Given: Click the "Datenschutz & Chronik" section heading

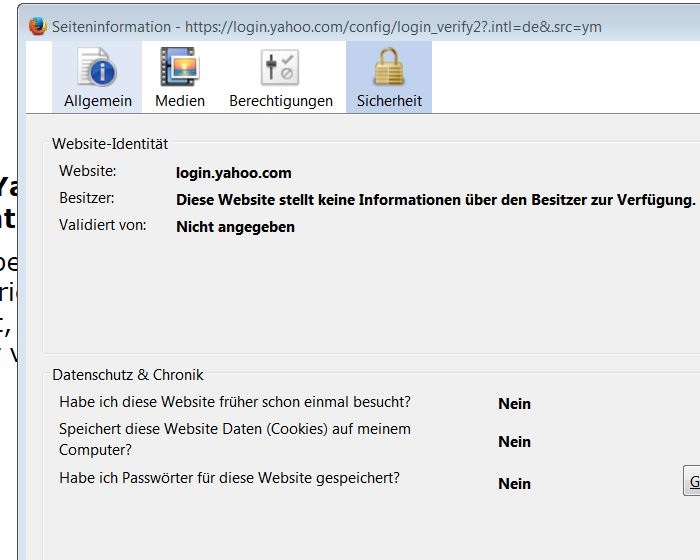Looking at the screenshot, I should coord(128,375).
